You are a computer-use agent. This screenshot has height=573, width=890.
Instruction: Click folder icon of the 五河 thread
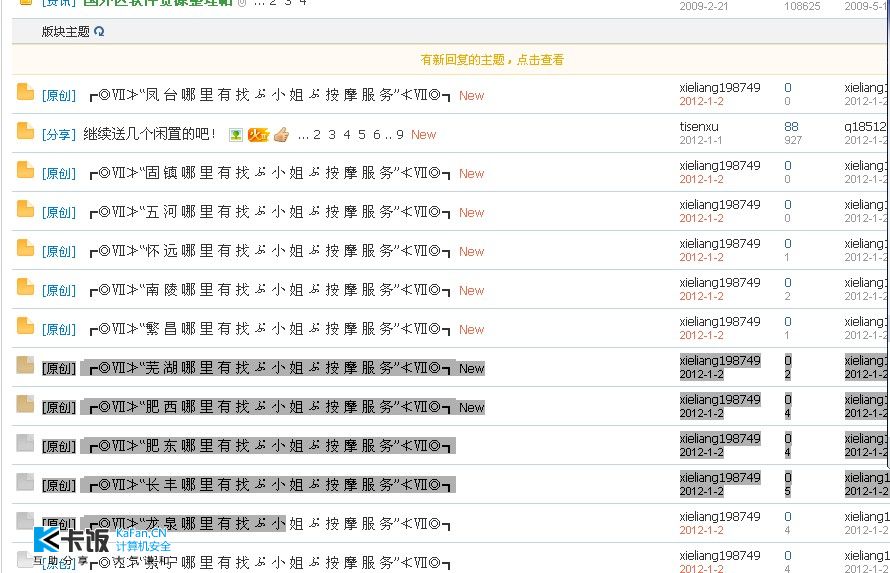coord(25,209)
